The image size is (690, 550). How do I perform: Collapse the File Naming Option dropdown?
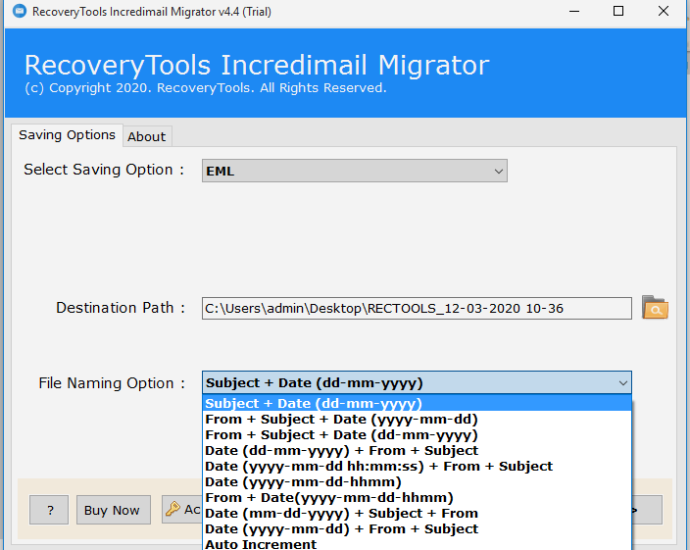(622, 383)
